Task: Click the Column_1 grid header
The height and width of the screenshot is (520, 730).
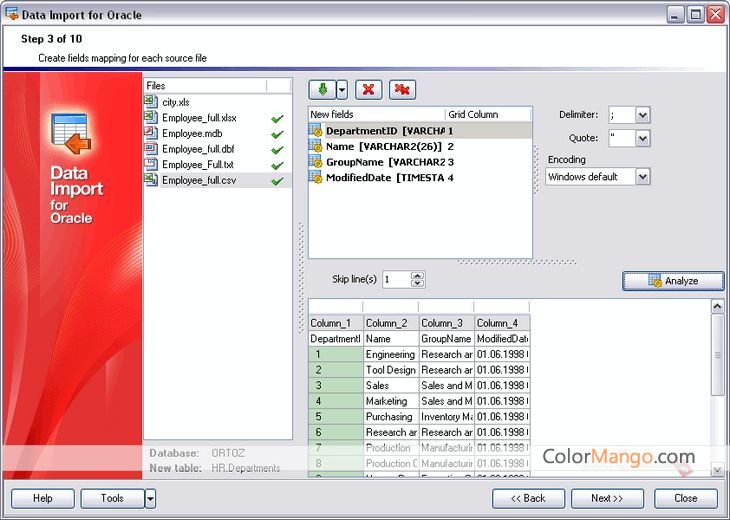Action: (335, 323)
